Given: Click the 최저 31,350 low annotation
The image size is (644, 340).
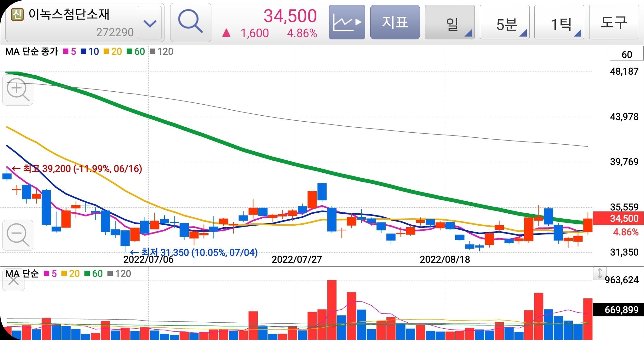Looking at the screenshot, I should coord(194,252).
